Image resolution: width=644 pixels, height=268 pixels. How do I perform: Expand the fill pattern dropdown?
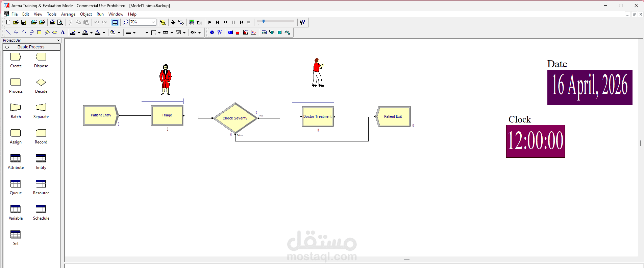click(184, 33)
